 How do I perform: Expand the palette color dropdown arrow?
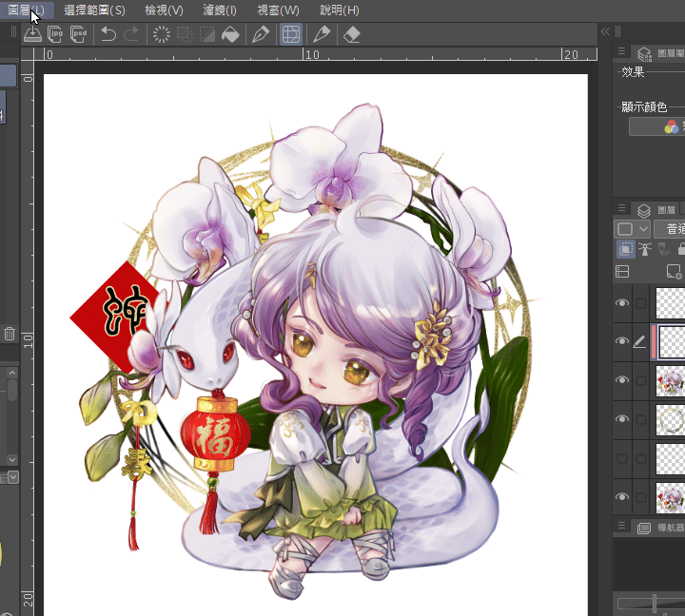[643, 229]
